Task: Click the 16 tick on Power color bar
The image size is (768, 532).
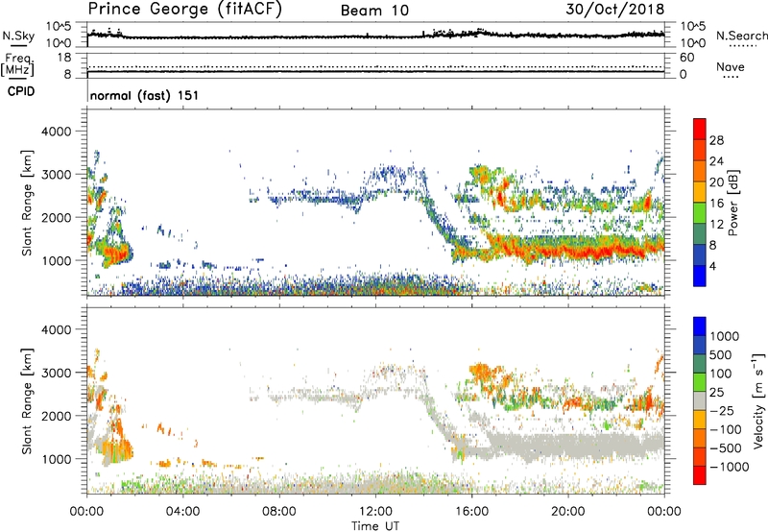Action: pyautogui.click(x=716, y=204)
